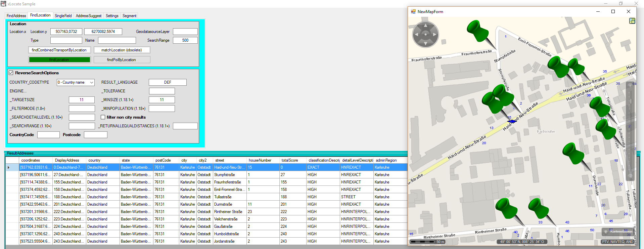
Task: Click the SearchRange input field
Action: coord(185,40)
